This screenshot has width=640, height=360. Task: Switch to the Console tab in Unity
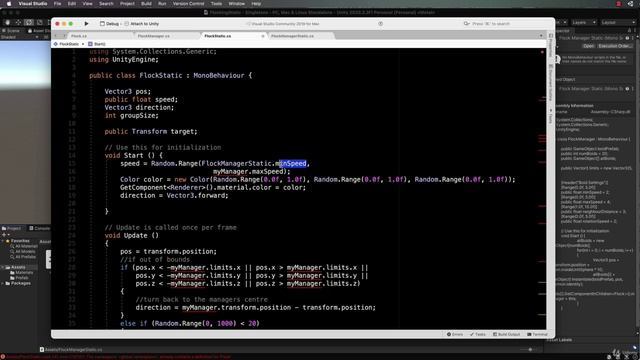[x=39, y=228]
